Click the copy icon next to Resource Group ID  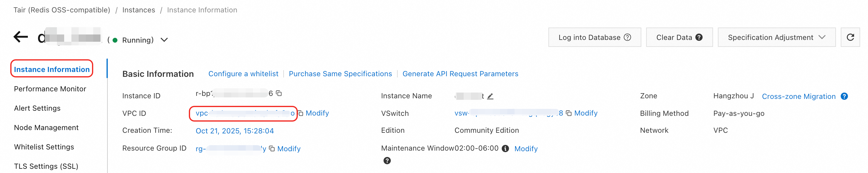272,149
